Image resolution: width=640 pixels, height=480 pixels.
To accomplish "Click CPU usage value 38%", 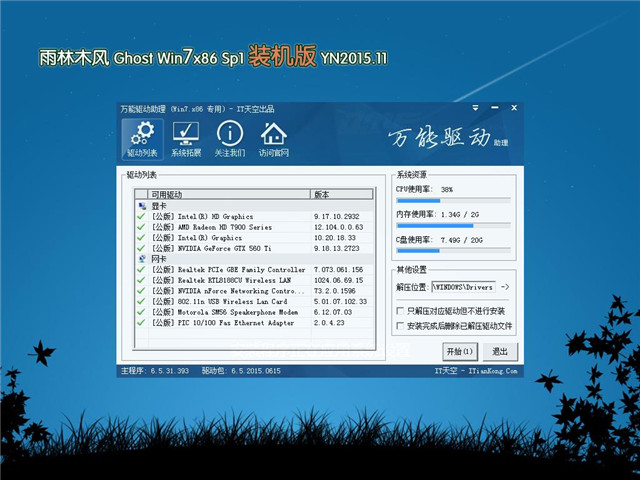I will (447, 189).
